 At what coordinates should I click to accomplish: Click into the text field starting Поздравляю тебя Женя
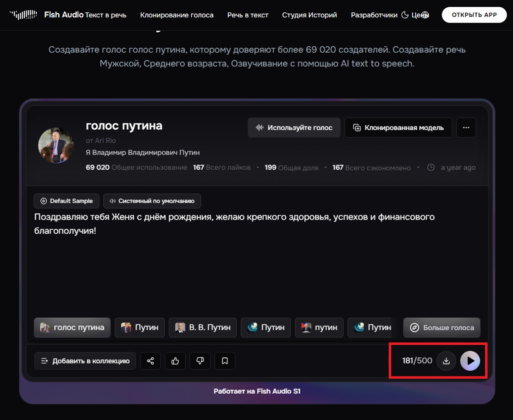pos(257,262)
